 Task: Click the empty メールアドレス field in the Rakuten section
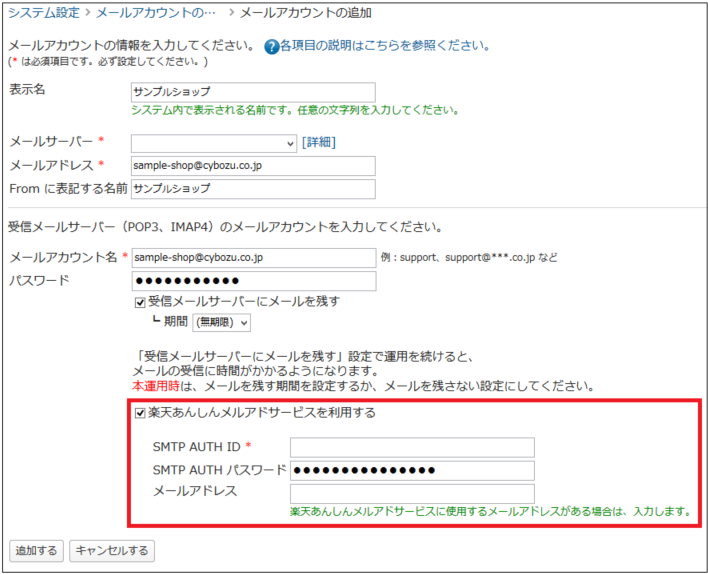[x=412, y=493]
